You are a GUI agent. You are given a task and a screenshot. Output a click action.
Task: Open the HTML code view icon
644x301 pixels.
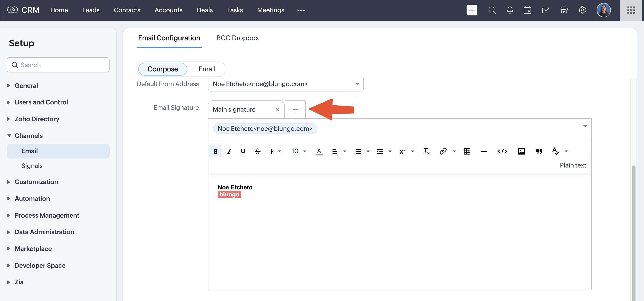pos(502,151)
